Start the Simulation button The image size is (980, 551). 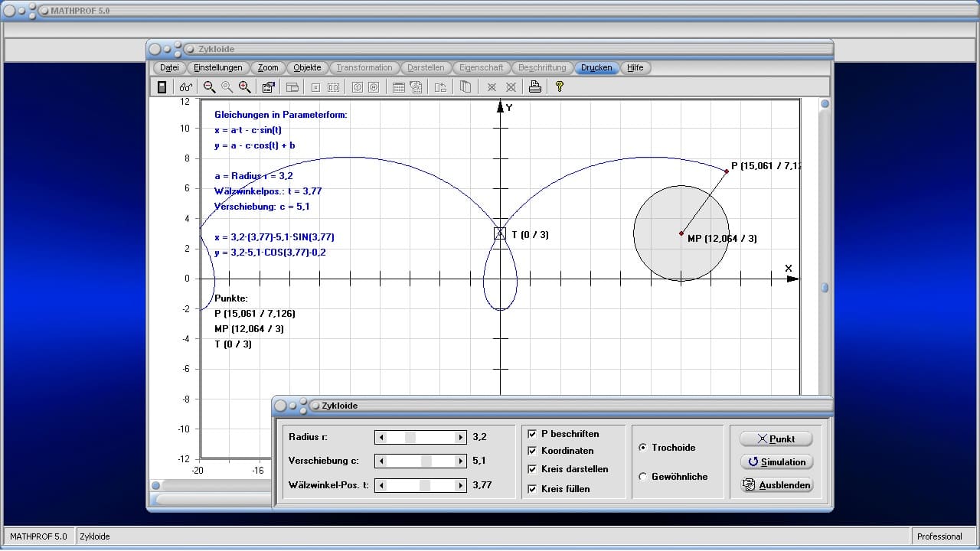pos(776,461)
